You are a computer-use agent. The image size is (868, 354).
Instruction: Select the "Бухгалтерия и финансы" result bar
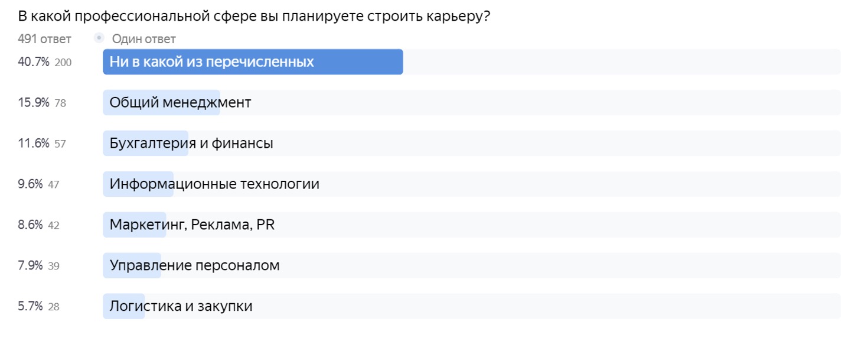pyautogui.click(x=472, y=144)
